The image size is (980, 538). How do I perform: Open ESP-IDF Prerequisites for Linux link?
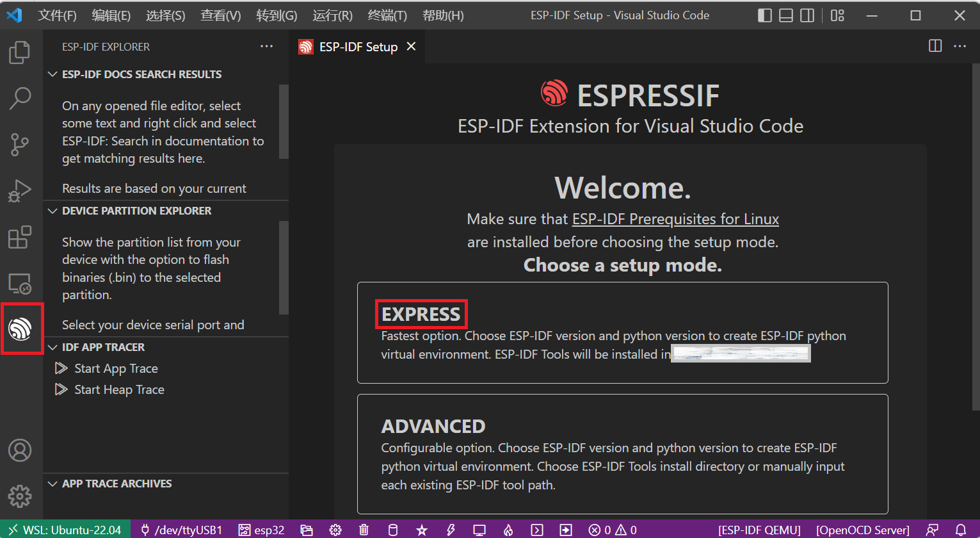[x=675, y=219]
